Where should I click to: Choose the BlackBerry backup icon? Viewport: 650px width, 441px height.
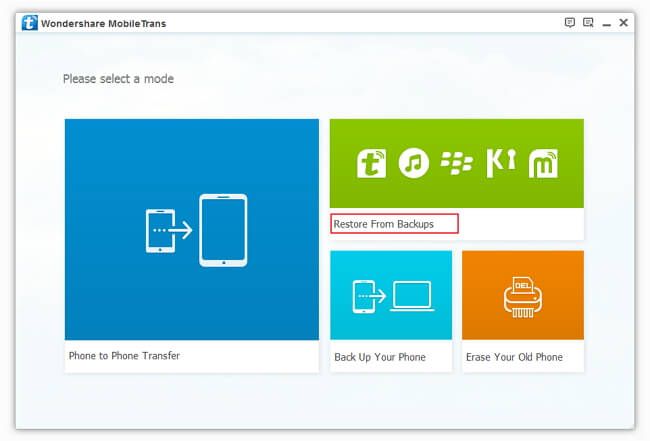[x=456, y=162]
